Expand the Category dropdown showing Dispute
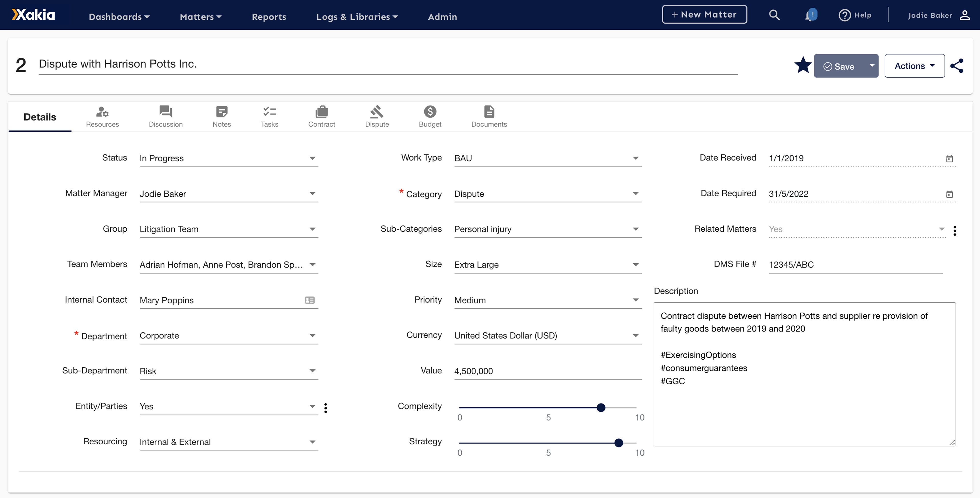 tap(636, 193)
